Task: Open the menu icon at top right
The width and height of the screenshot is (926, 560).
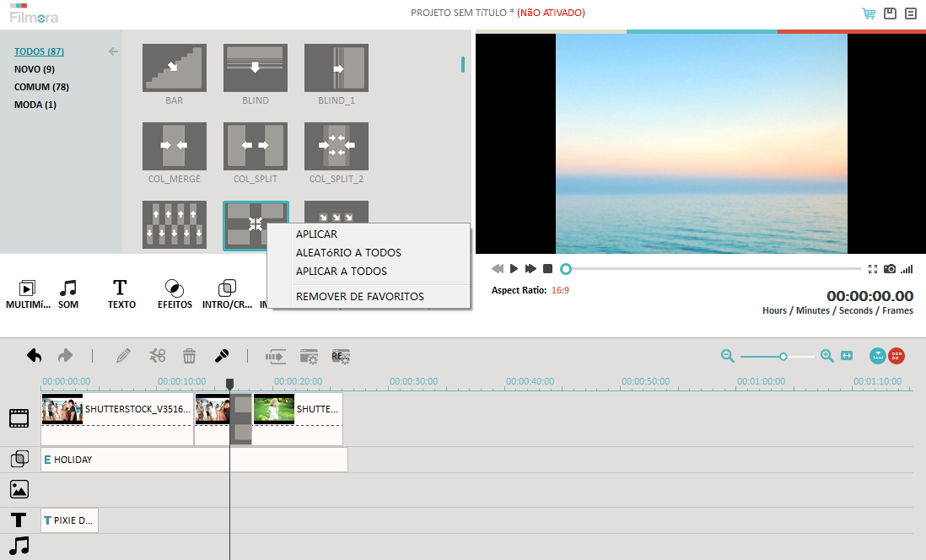Action: 910,13
